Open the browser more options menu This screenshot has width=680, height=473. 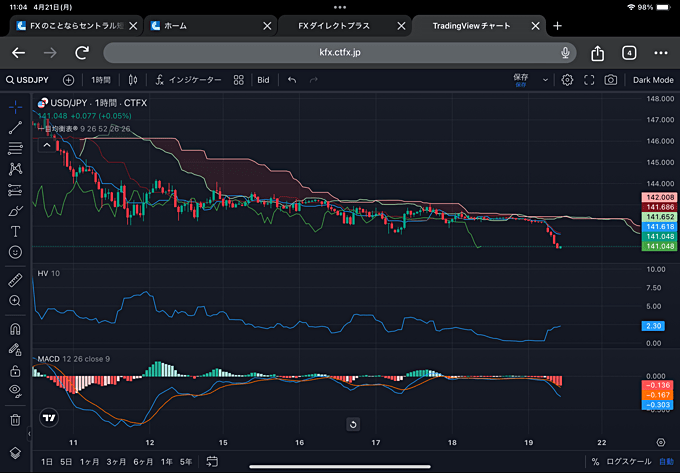pos(661,53)
